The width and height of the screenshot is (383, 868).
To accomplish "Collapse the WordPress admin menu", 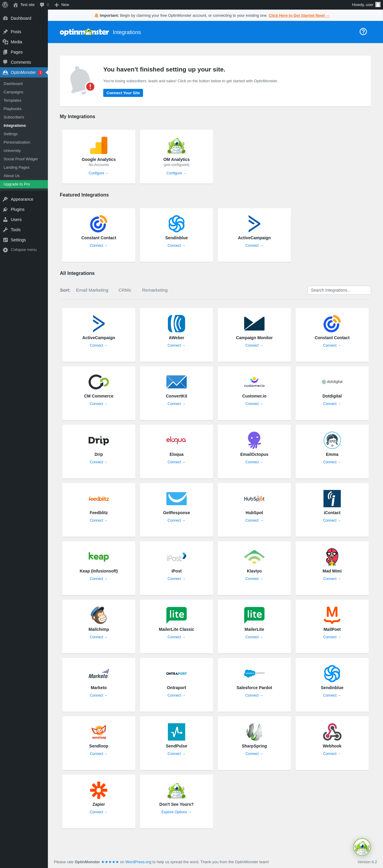I will tap(24, 250).
